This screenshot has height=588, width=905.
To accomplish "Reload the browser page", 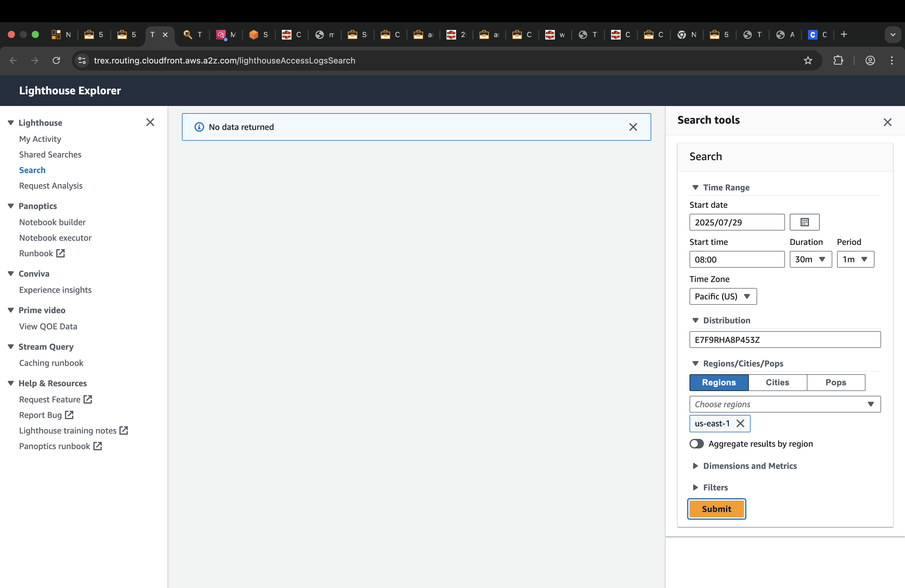I will [x=56, y=60].
